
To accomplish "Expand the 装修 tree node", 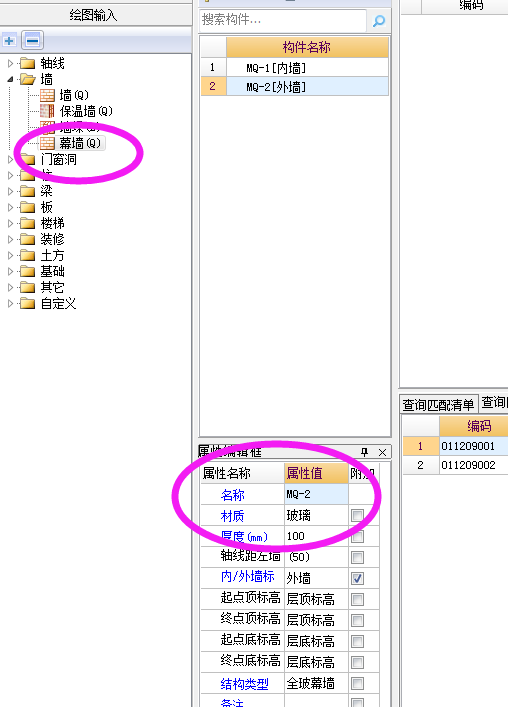I will tap(10, 239).
